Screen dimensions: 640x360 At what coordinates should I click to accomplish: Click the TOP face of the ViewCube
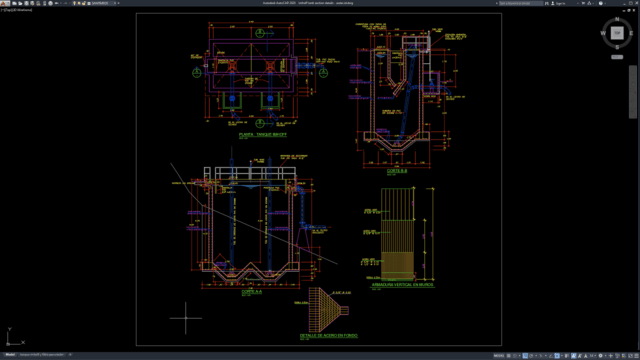point(617,33)
